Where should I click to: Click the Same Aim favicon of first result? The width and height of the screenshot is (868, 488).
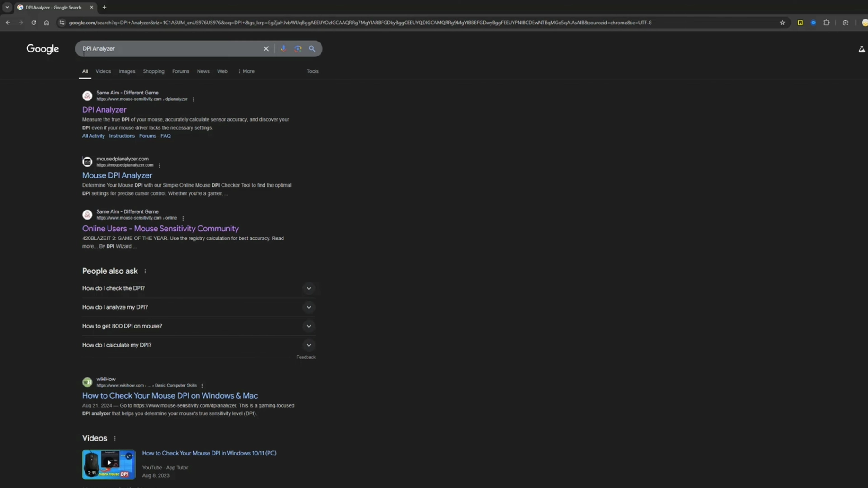87,96
